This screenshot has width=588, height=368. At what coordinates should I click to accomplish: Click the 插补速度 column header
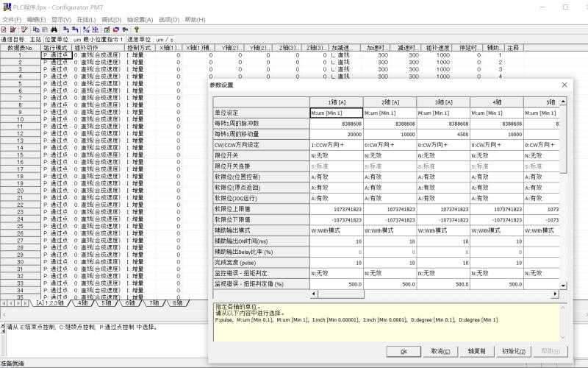point(437,48)
